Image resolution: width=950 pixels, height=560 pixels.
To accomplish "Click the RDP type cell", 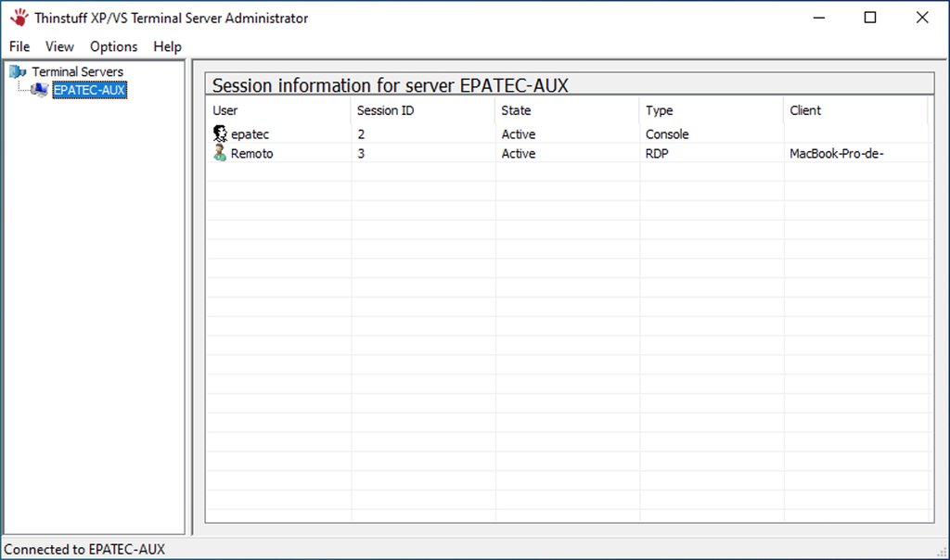I will pos(657,154).
